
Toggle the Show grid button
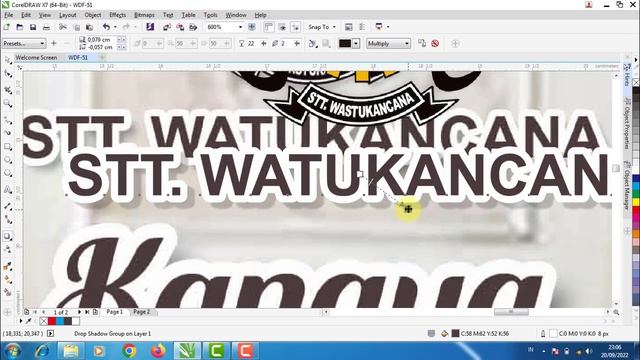(x=282, y=27)
